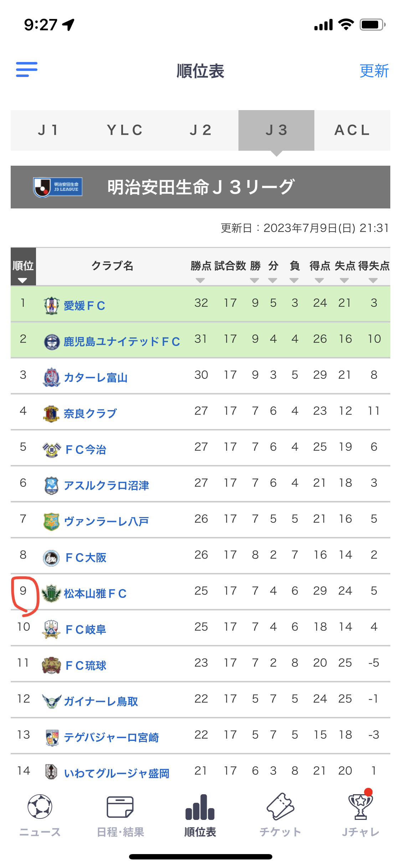
Task: Open 鹿児島ユナイテッドFC team link
Action: pyautogui.click(x=122, y=342)
